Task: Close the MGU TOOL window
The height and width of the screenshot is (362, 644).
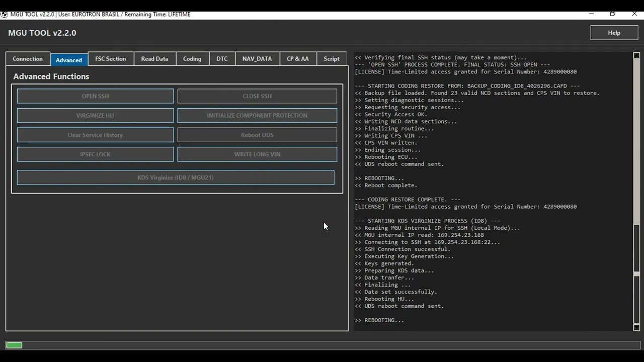Action: pyautogui.click(x=634, y=14)
